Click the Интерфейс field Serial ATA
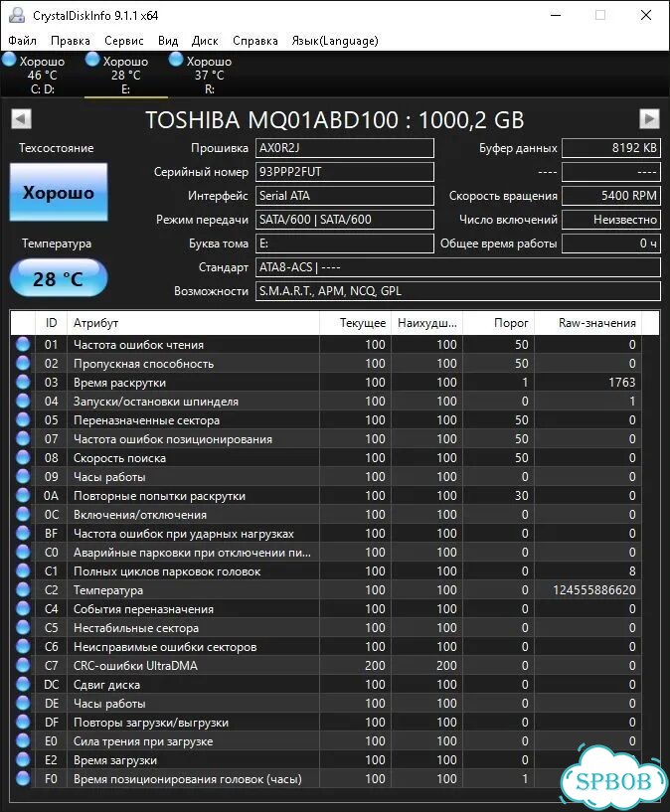The image size is (670, 812). (x=344, y=196)
